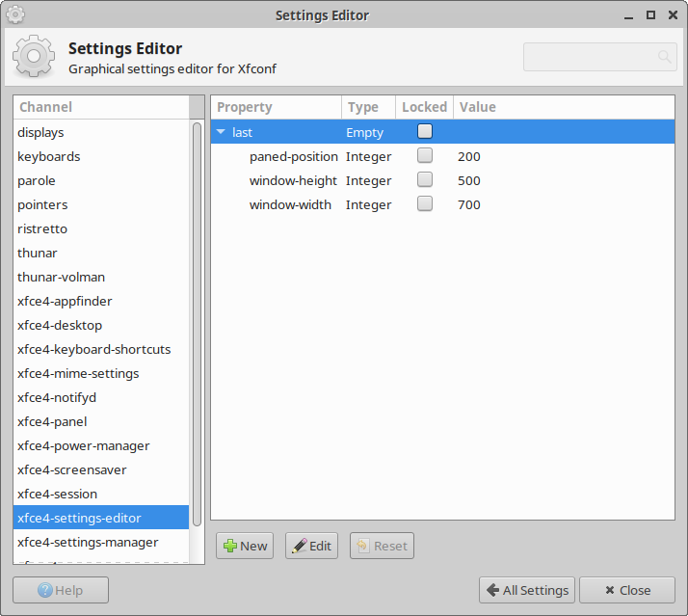Enable Locked checkbox for window-height

[425, 180]
